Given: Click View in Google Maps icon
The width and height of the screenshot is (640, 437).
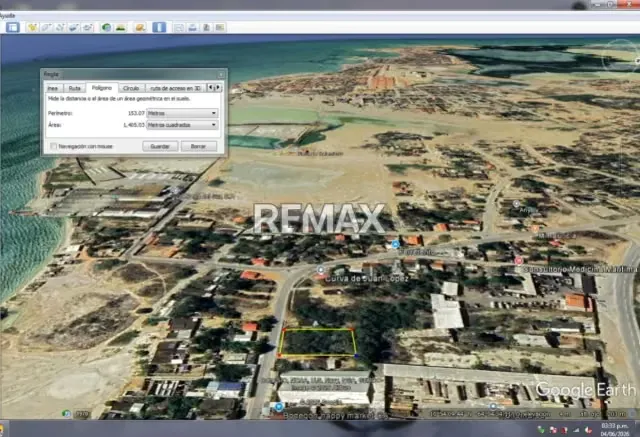Looking at the screenshot, I should pos(220,28).
